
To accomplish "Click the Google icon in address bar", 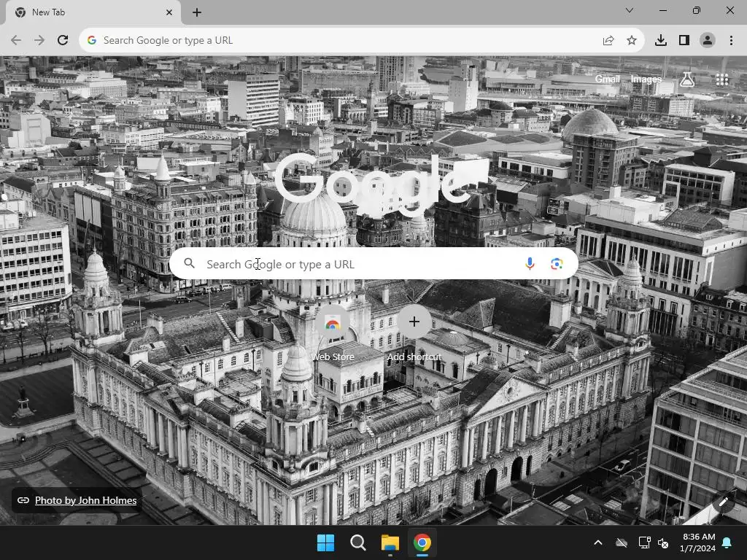I will tap(92, 41).
